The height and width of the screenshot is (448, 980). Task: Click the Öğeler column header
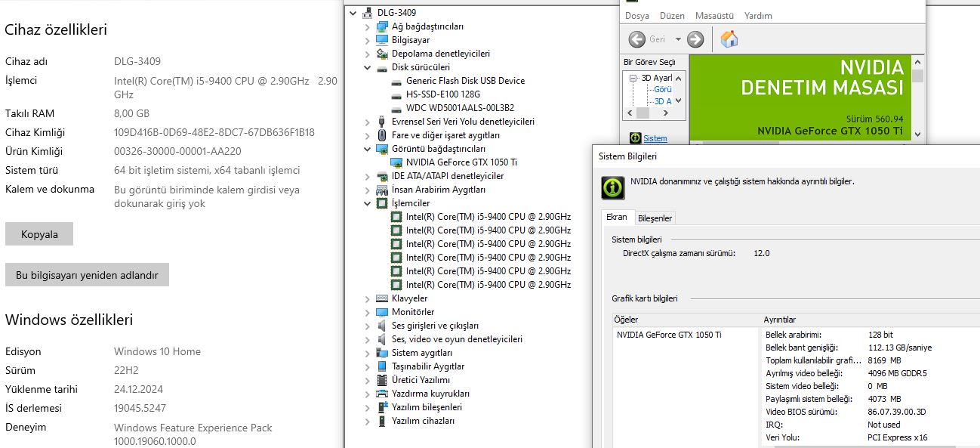[686, 320]
